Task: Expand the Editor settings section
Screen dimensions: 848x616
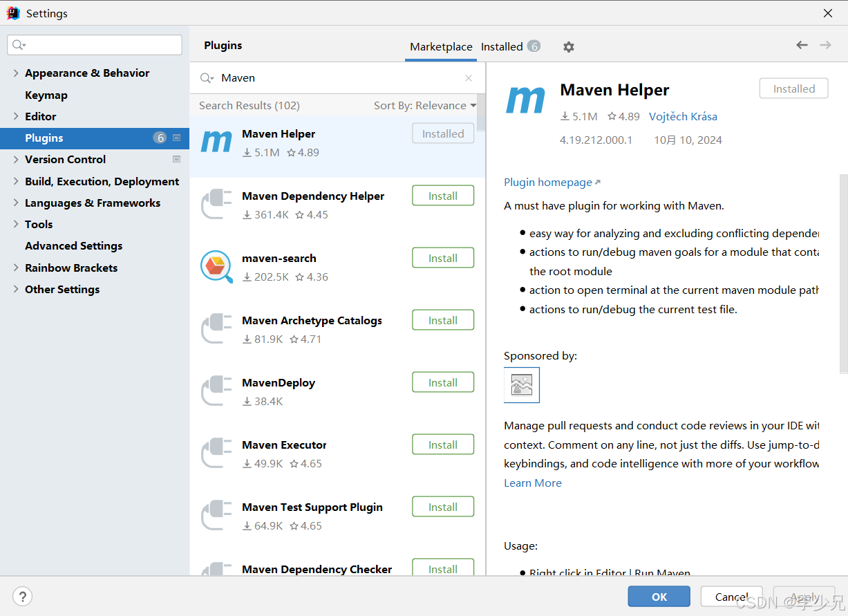Action: tap(15, 116)
